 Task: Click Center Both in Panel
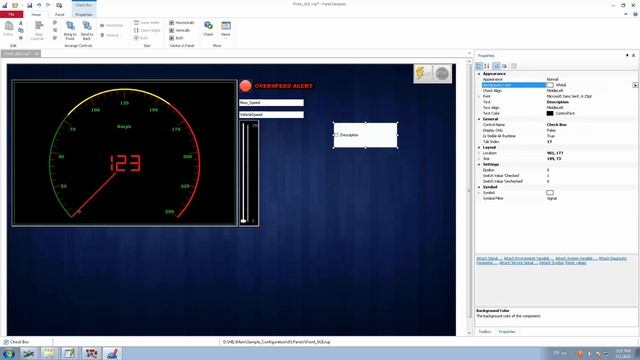(x=177, y=38)
